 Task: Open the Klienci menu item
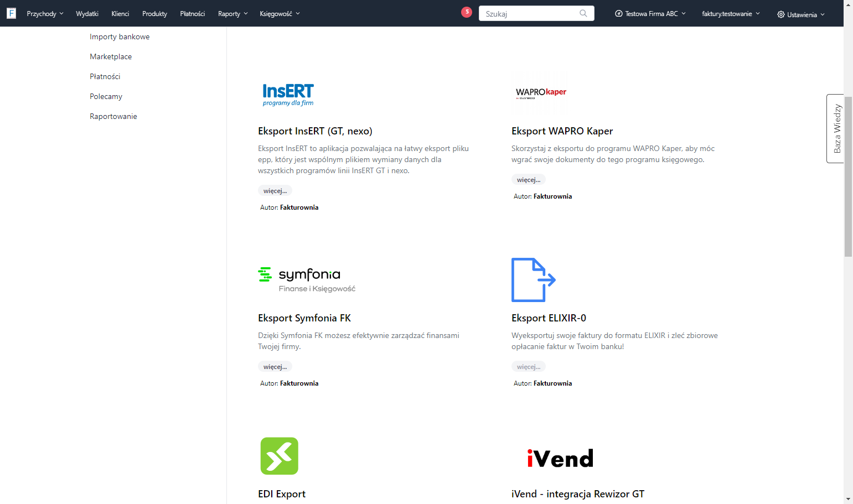[x=120, y=14]
